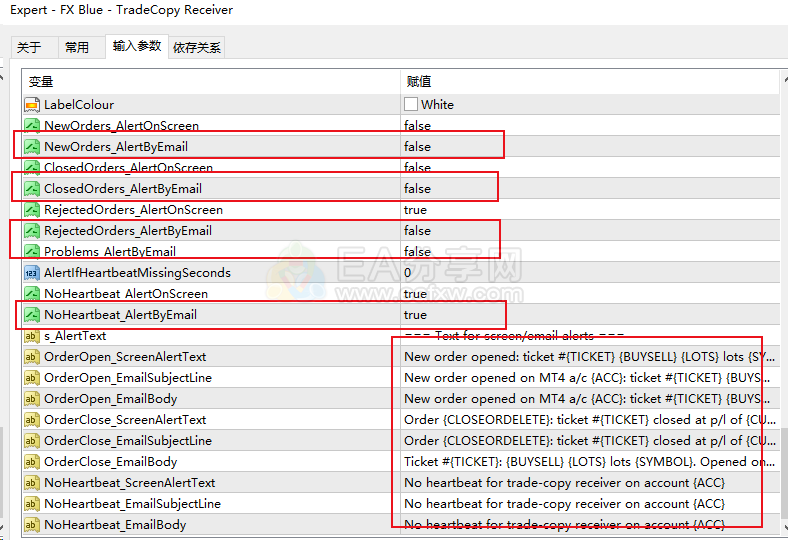Select the OrderClose_EmailSubjectLine variable name

pyautogui.click(x=128, y=441)
